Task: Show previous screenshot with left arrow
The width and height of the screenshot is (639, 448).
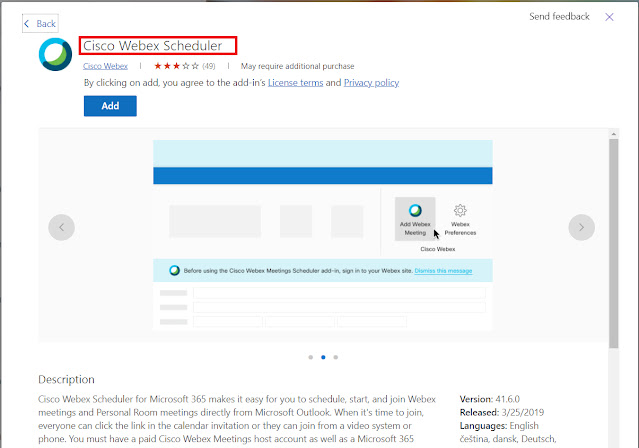Action: (62, 227)
